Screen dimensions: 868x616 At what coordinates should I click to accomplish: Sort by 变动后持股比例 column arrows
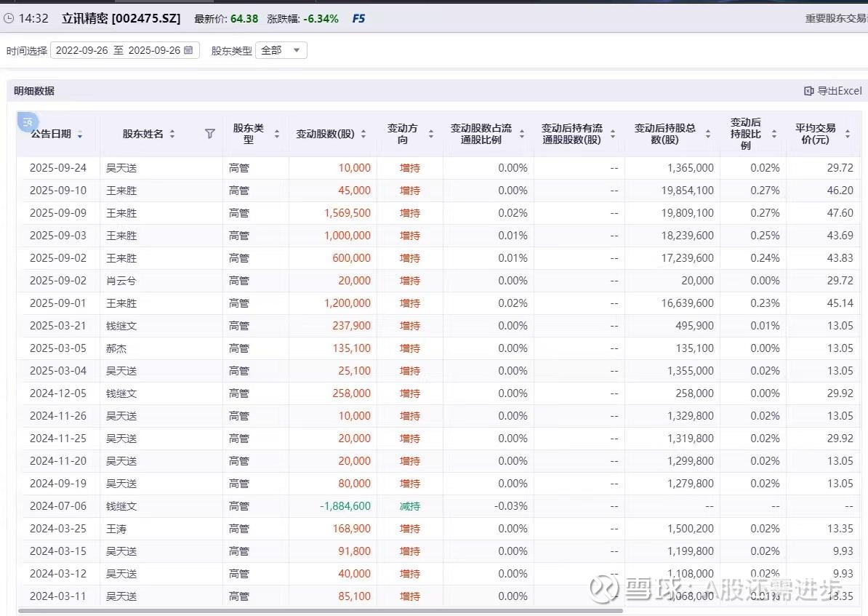[774, 135]
